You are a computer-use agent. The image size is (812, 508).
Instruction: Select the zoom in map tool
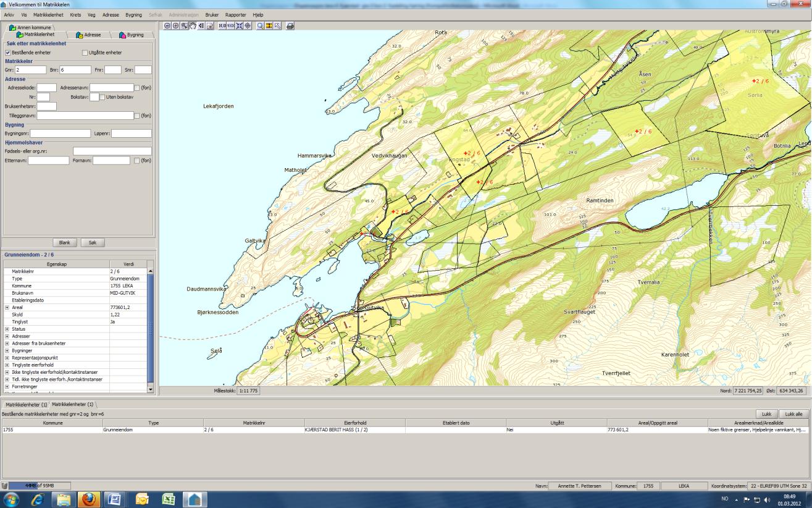(176, 26)
